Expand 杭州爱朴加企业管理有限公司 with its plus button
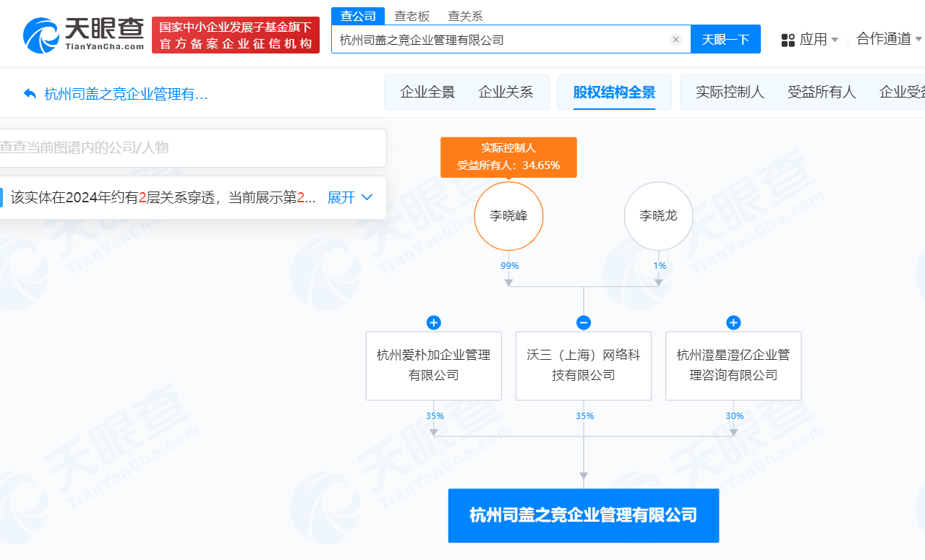This screenshot has height=560, width=925. pyautogui.click(x=432, y=322)
